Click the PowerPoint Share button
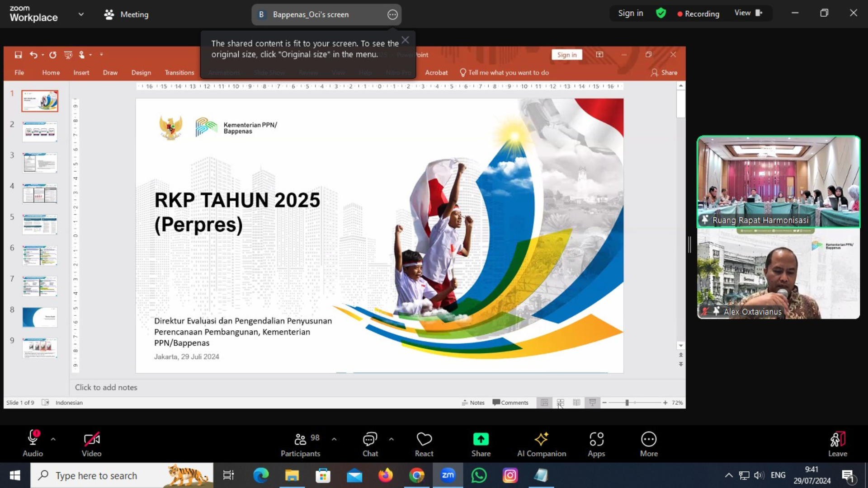Viewport: 868px width, 488px height. click(664, 72)
